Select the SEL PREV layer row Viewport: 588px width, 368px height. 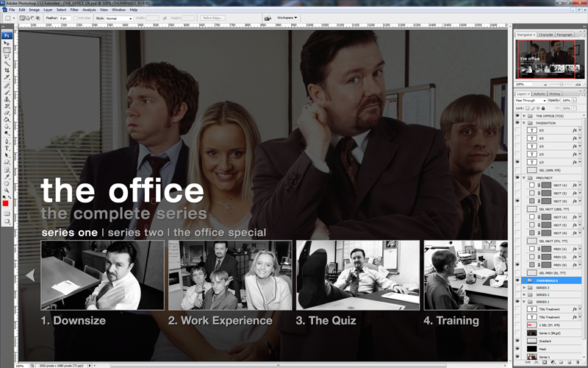pyautogui.click(x=552, y=273)
